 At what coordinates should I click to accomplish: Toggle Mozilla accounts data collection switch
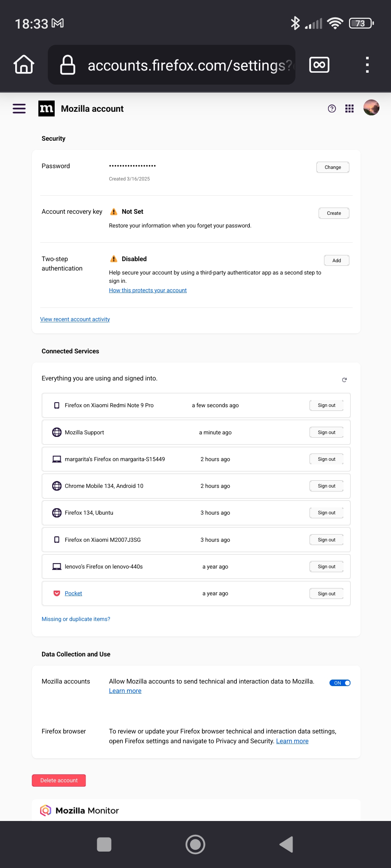[x=340, y=683]
